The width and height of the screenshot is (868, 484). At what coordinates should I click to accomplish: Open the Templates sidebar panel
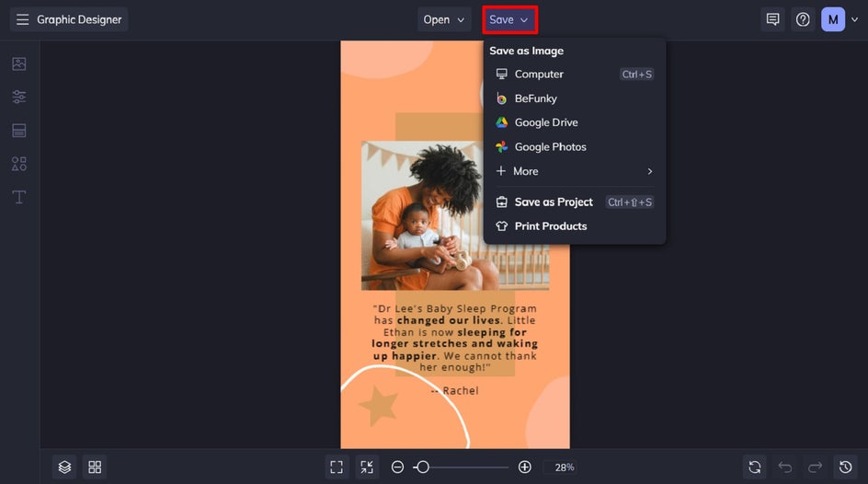[x=18, y=131]
